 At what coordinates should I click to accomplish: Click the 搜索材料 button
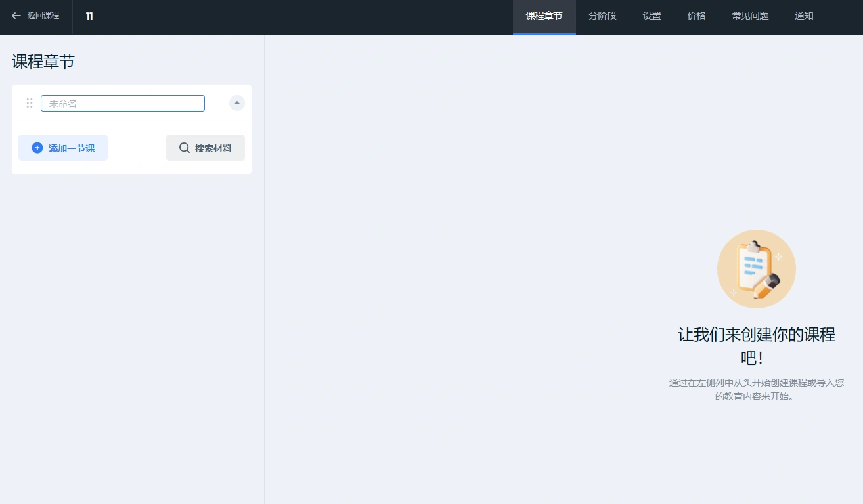point(205,148)
